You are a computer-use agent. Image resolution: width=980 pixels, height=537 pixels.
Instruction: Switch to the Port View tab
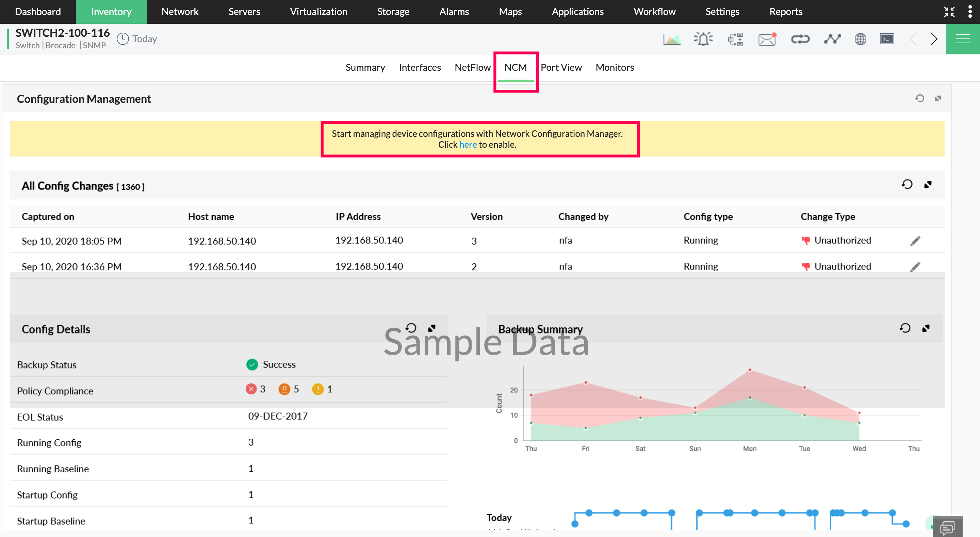click(x=561, y=67)
